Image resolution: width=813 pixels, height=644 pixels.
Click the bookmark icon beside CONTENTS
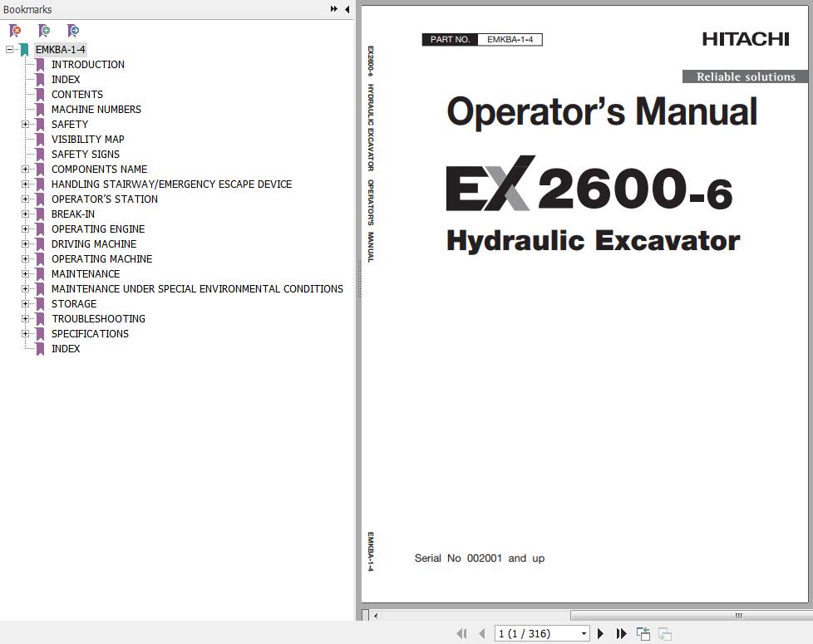[40, 94]
